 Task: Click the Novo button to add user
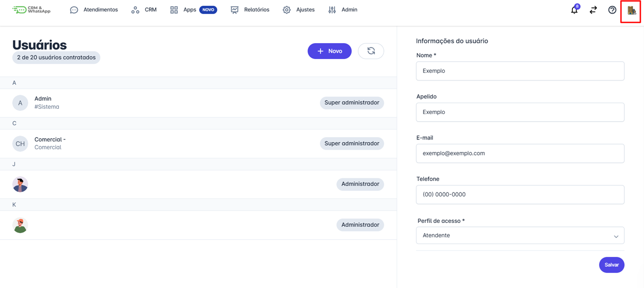[329, 51]
